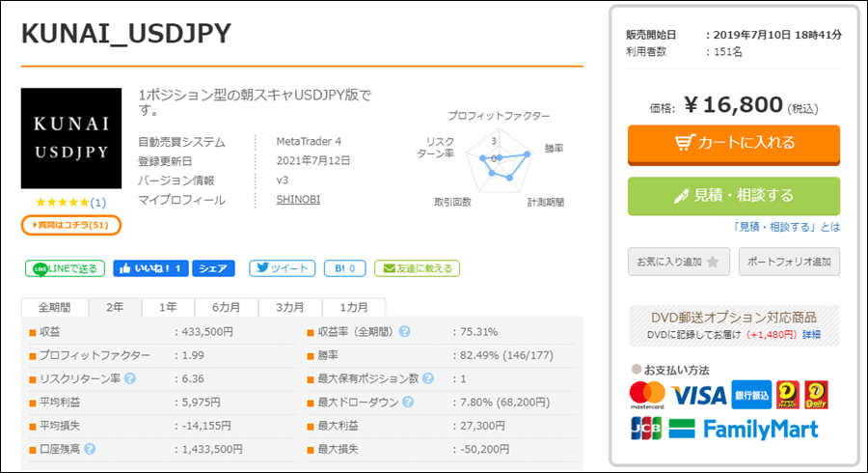The height and width of the screenshot is (473, 868).
Task: Click the 最大損失 value -50,200円
Action: [484, 449]
